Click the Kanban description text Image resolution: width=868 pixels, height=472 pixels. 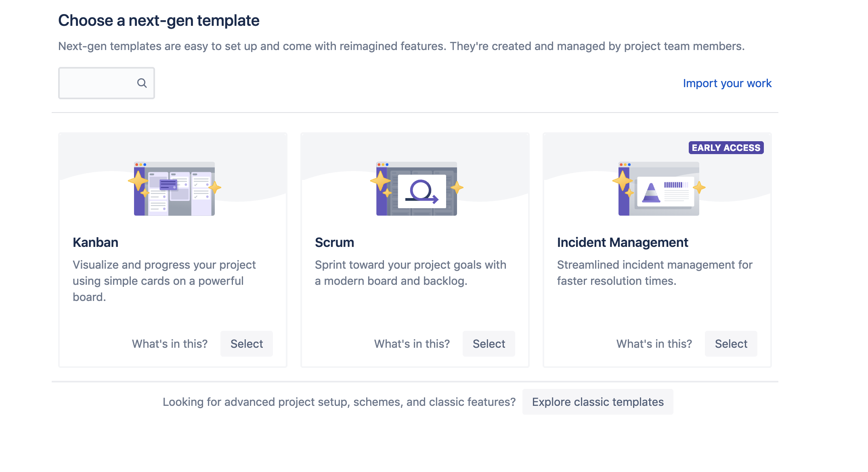(x=164, y=281)
